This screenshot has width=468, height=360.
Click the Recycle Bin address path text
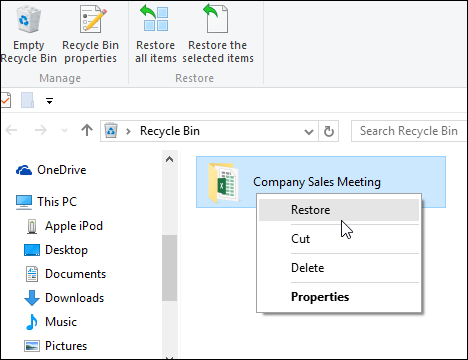(170, 131)
